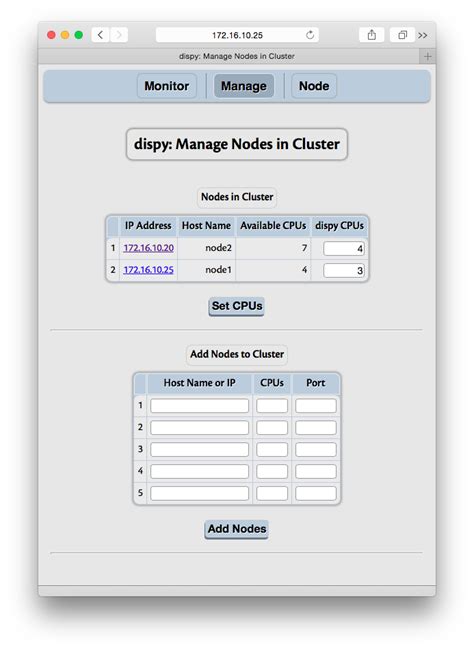
Task: Click CPUs field in add-nodes row 2
Action: [272, 428]
